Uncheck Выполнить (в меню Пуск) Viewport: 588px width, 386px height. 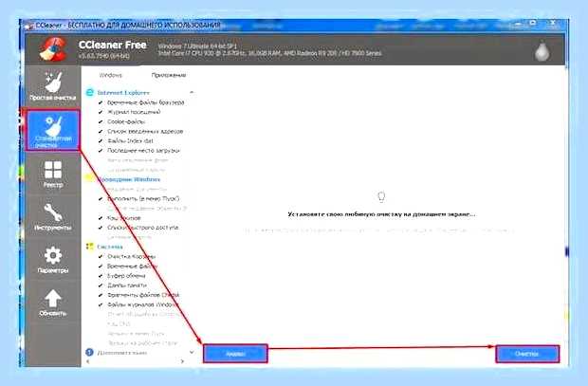click(101, 199)
